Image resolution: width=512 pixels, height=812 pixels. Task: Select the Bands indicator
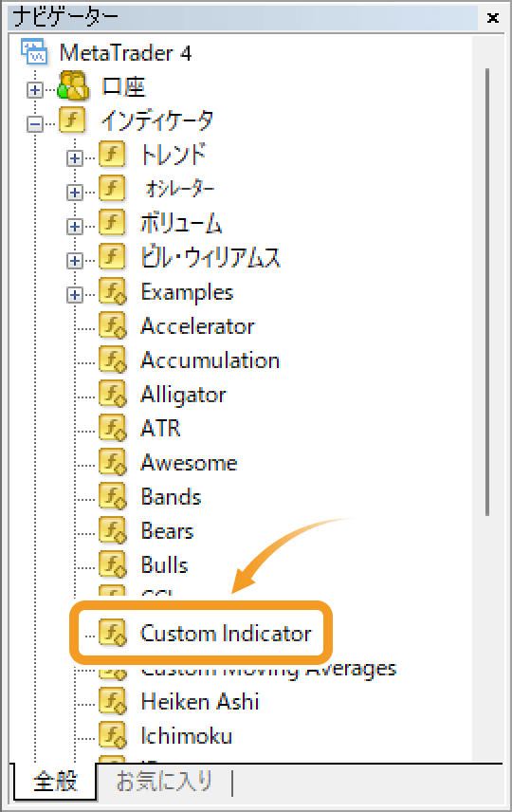click(171, 497)
